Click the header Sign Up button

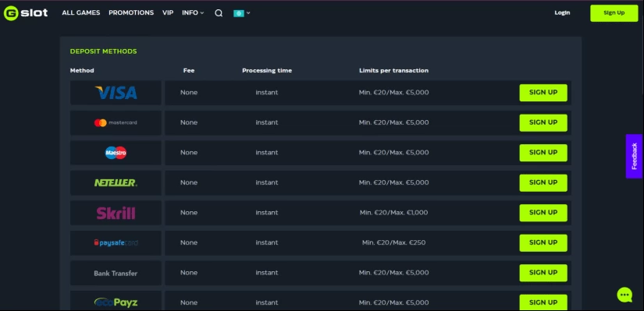pyautogui.click(x=614, y=13)
